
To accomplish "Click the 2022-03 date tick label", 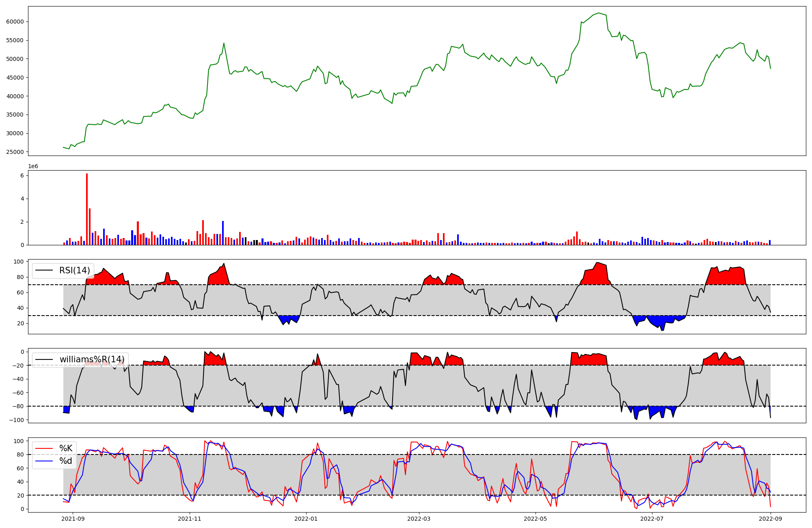I will coord(419,519).
